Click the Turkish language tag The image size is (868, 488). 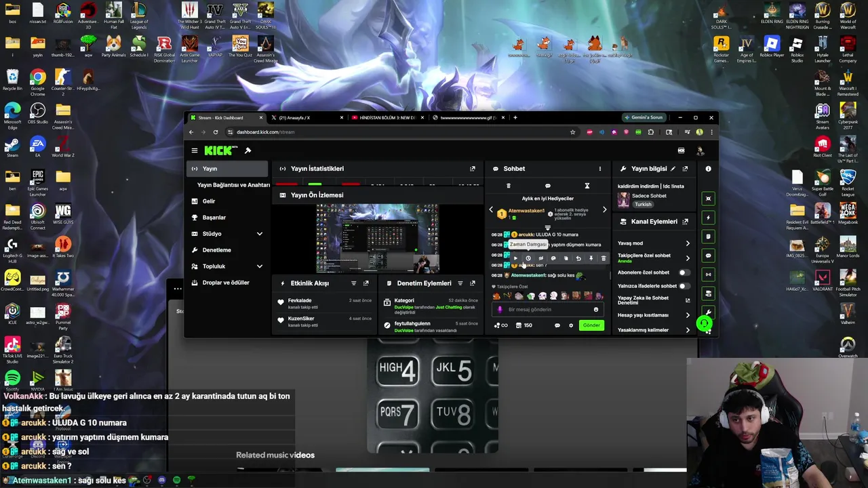point(643,204)
